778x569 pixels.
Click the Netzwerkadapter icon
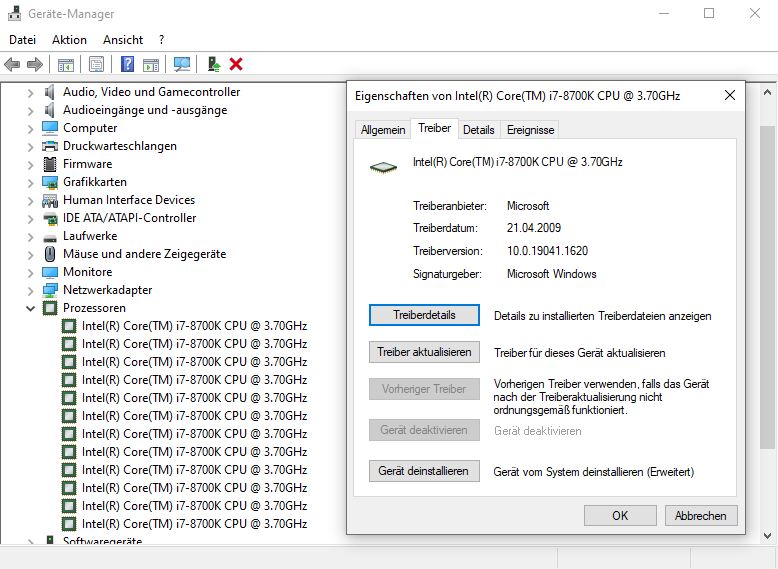pos(50,290)
